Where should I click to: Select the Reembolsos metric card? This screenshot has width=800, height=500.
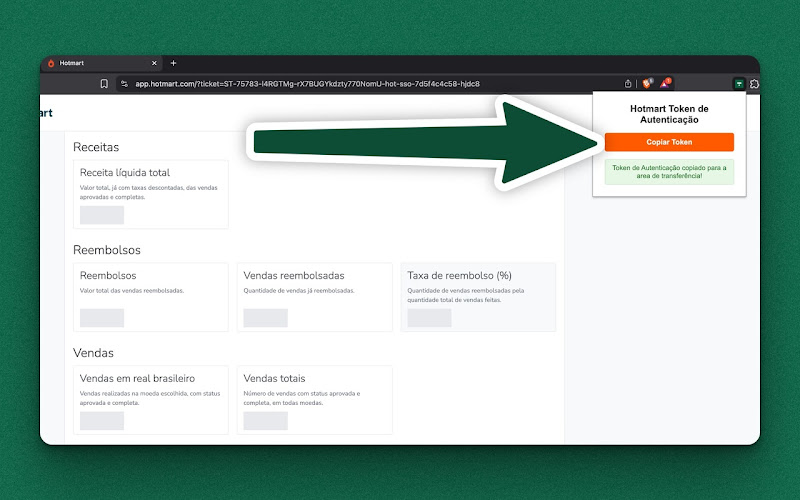151,297
